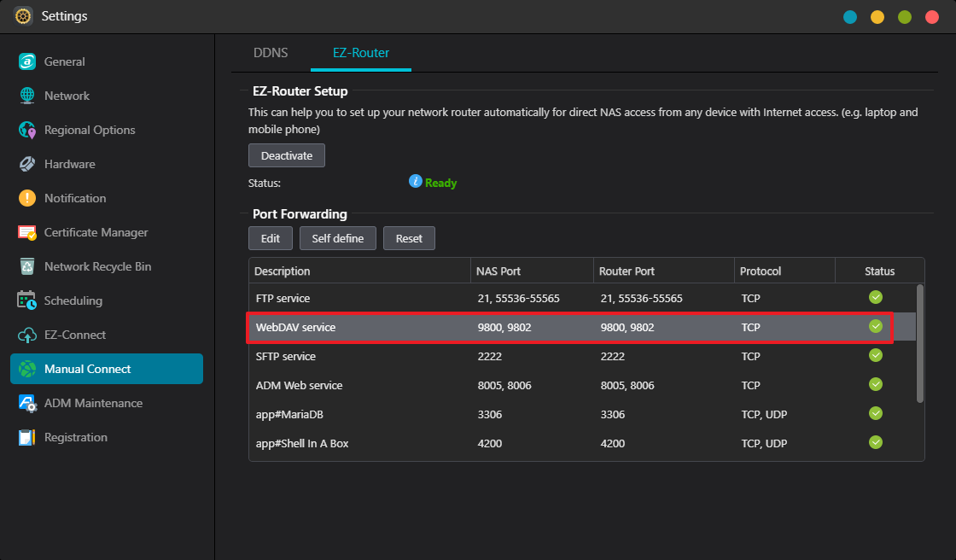Screen dimensions: 956x560
Task: Click the Edit port forwarding button
Action: coord(271,238)
